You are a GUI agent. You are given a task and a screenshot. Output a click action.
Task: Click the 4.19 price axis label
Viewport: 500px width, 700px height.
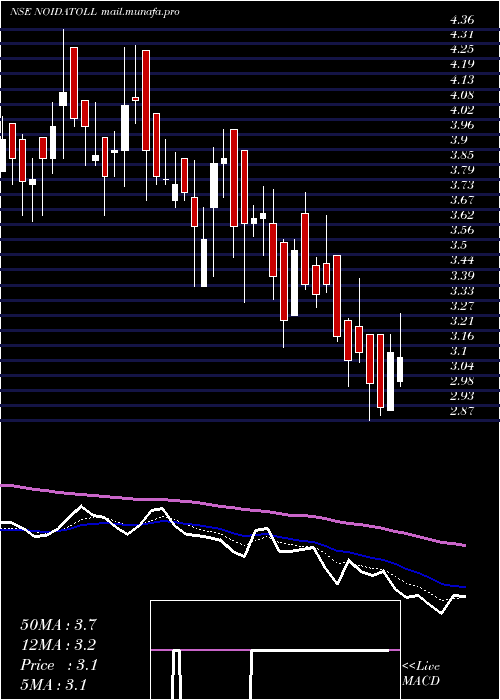point(462,64)
